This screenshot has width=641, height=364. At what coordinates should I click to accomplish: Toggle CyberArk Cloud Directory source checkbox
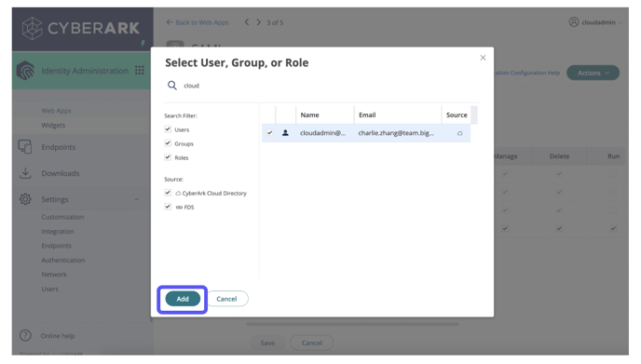(x=168, y=193)
